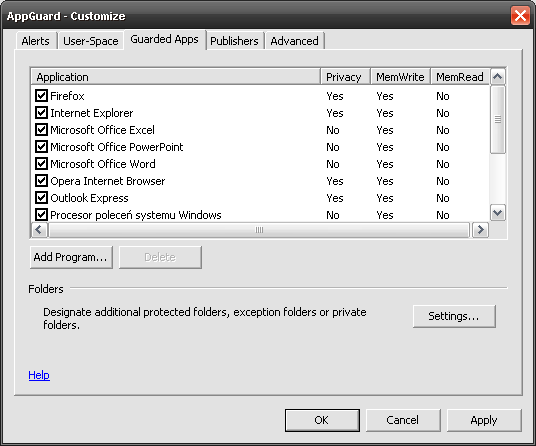The width and height of the screenshot is (536, 446).
Task: Click Excel's Privacy value No
Action: (x=333, y=130)
